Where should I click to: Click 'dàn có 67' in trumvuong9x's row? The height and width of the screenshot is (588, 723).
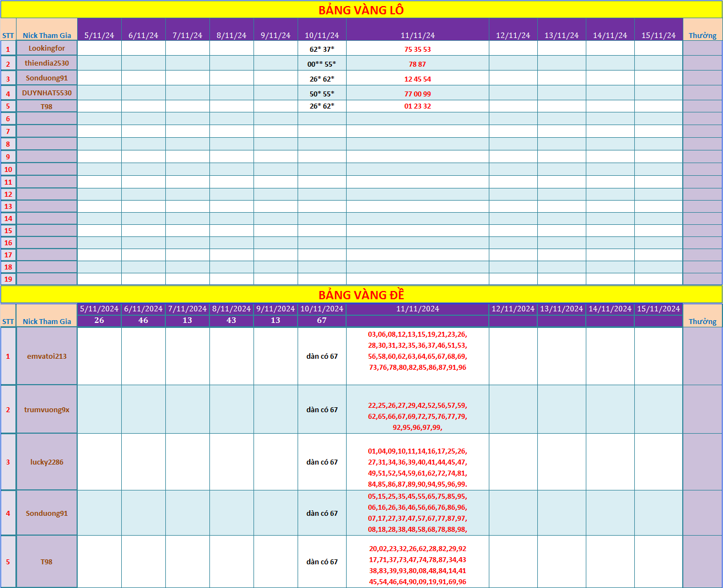click(x=322, y=409)
